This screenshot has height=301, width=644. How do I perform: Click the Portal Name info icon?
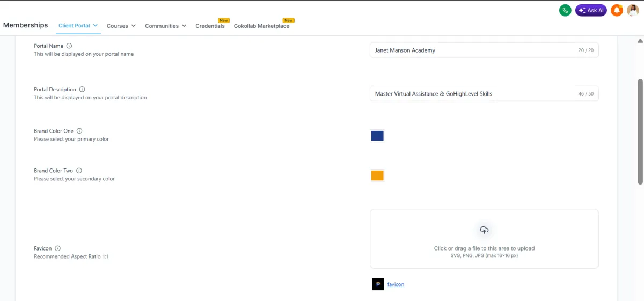click(x=69, y=46)
